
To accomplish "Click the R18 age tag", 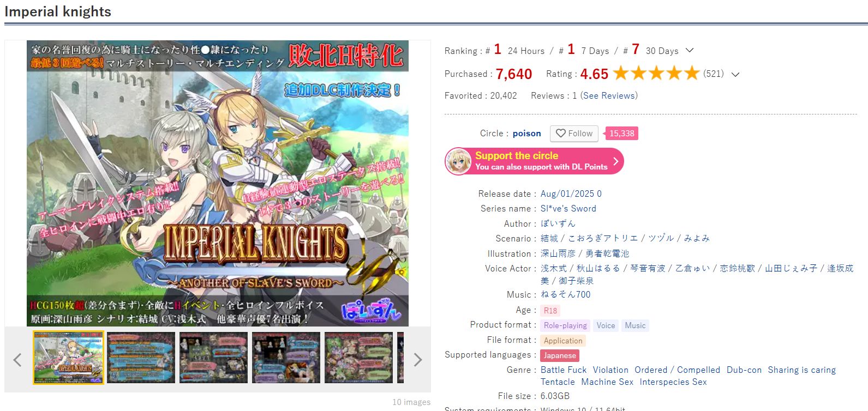I will click(x=550, y=311).
